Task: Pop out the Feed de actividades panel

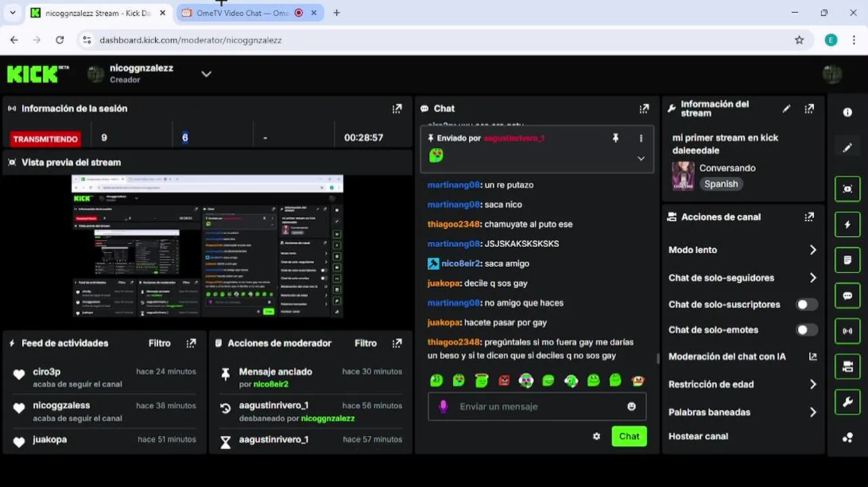Action: 191,343
